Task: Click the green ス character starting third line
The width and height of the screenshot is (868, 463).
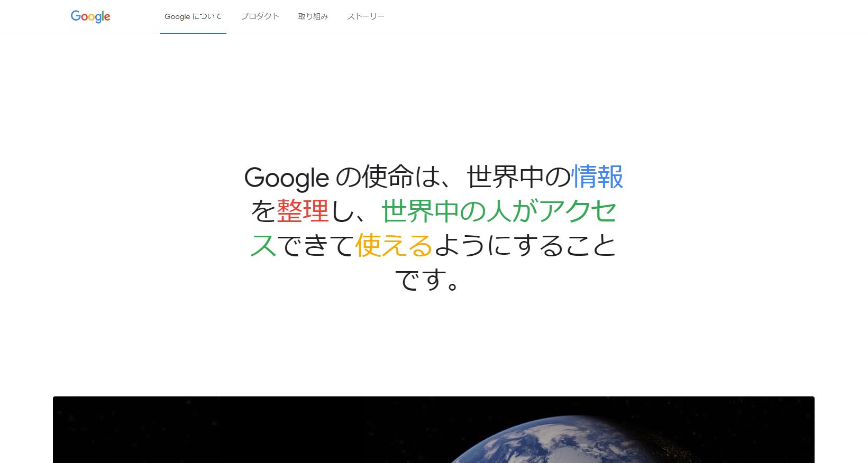Action: pyautogui.click(x=263, y=245)
